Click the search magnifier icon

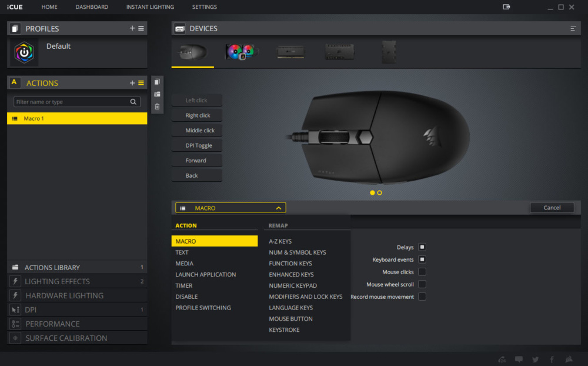click(x=133, y=102)
